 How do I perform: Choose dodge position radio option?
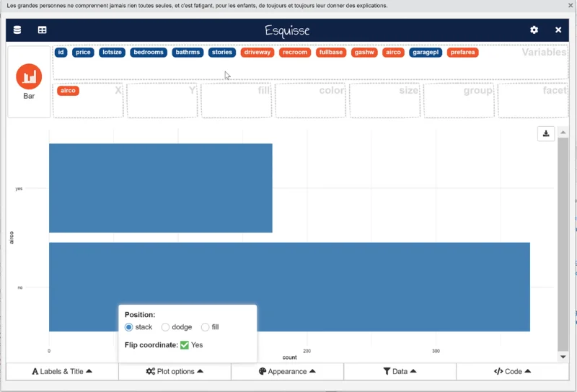point(166,327)
